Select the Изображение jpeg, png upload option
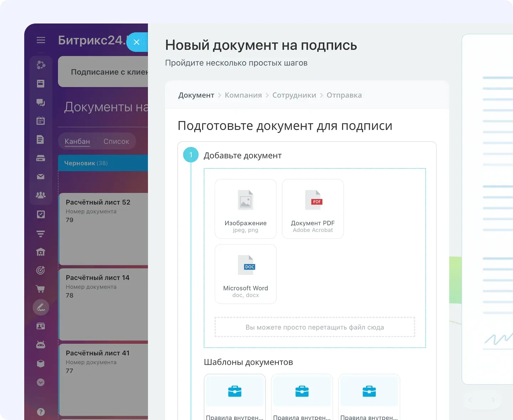513x420 pixels. [x=245, y=209]
